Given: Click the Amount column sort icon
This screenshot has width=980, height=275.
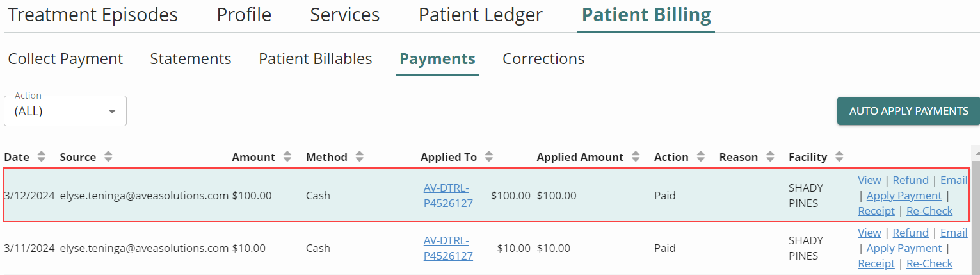Looking at the screenshot, I should point(287,156).
